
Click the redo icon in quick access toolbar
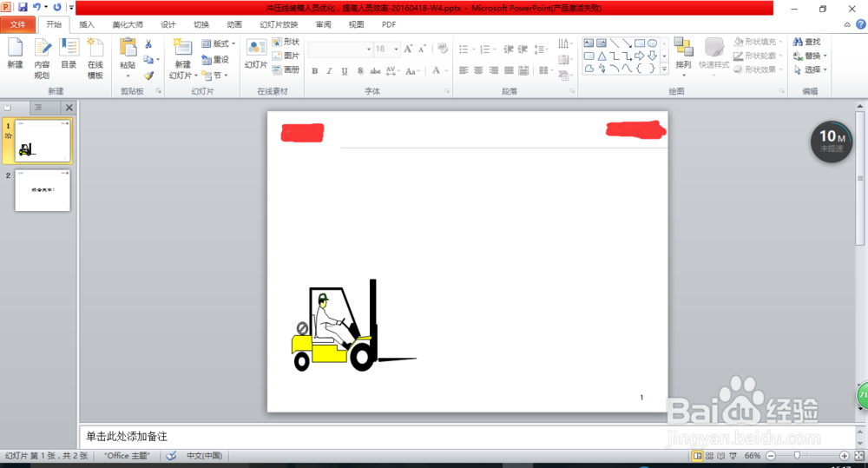click(57, 8)
